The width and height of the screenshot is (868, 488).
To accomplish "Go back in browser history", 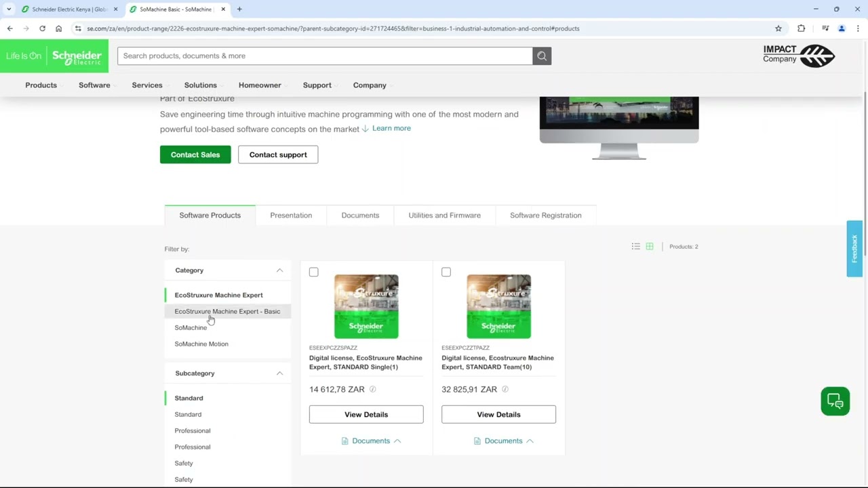I will (9, 28).
